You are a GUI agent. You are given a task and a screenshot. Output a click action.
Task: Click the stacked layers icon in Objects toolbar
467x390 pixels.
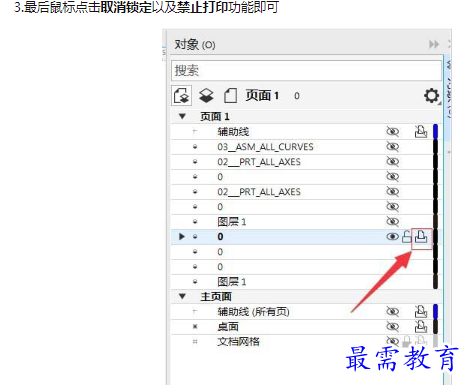click(206, 96)
